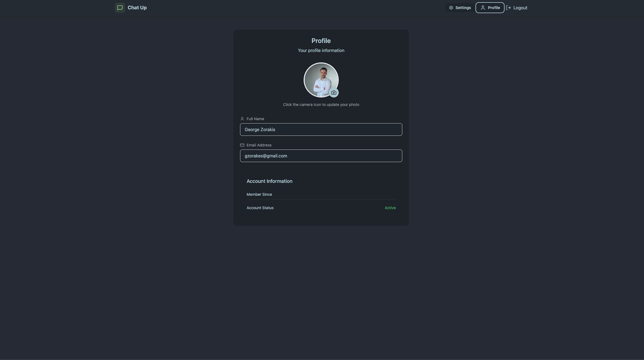Click the Chat Up title text
The height and width of the screenshot is (360, 644).
tap(137, 7)
